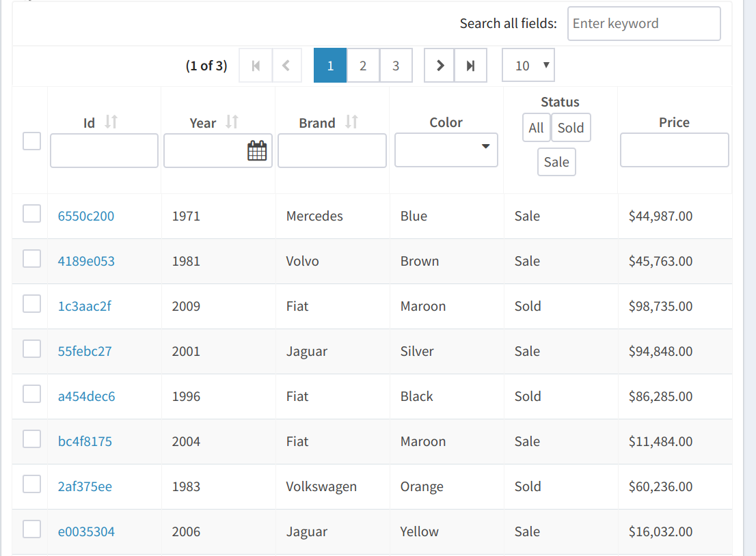Navigate to page 2 of results
The image size is (756, 556).
(x=363, y=65)
